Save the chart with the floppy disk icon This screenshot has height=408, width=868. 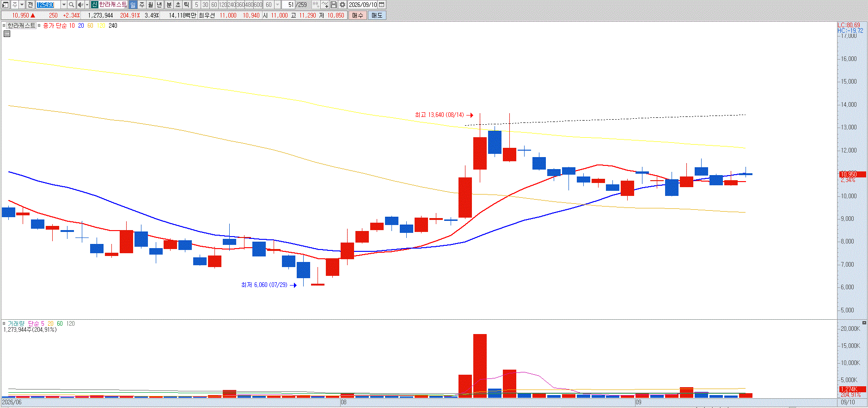pyautogui.click(x=334, y=5)
